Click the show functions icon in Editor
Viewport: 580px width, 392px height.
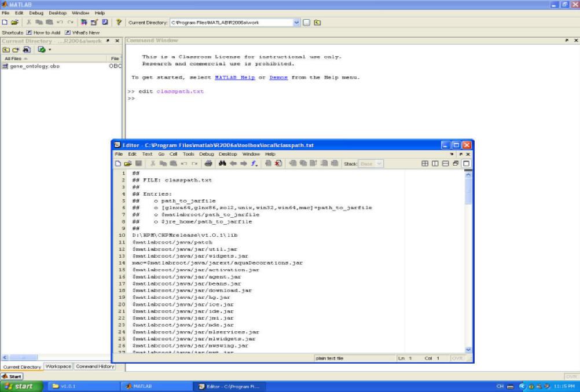(x=254, y=164)
